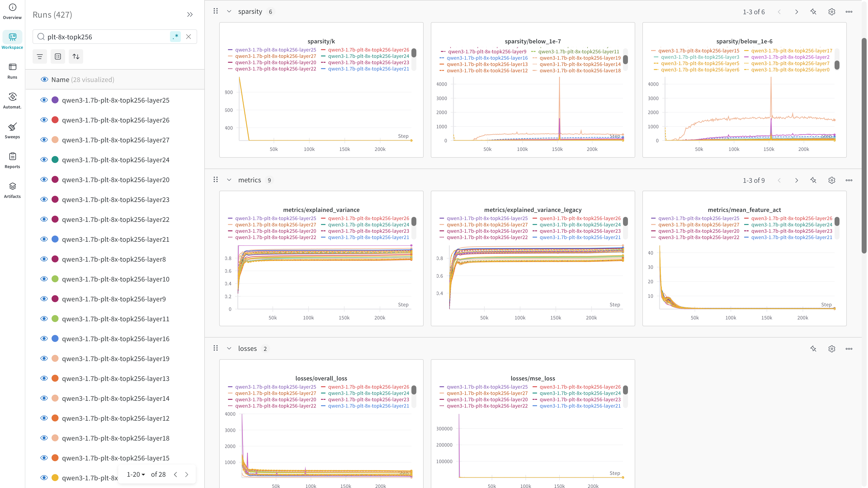Open the Reports sidebar icon
The image size is (868, 488).
click(12, 160)
